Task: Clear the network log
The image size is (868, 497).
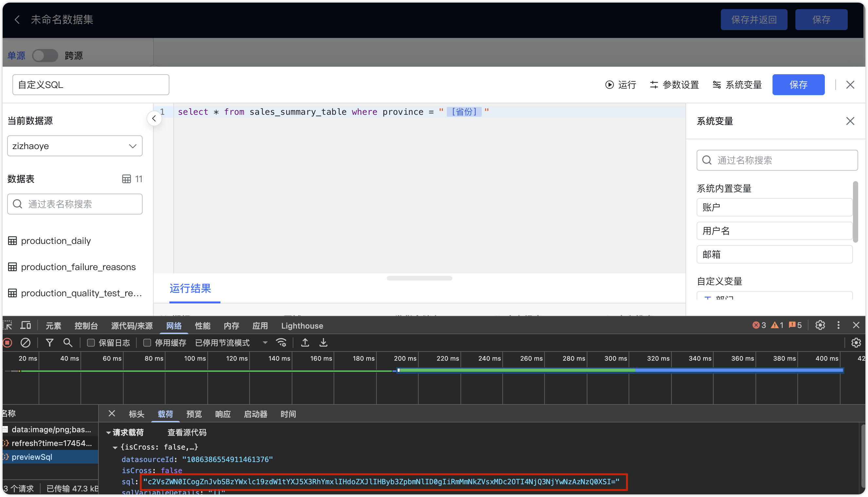Action: (26, 342)
